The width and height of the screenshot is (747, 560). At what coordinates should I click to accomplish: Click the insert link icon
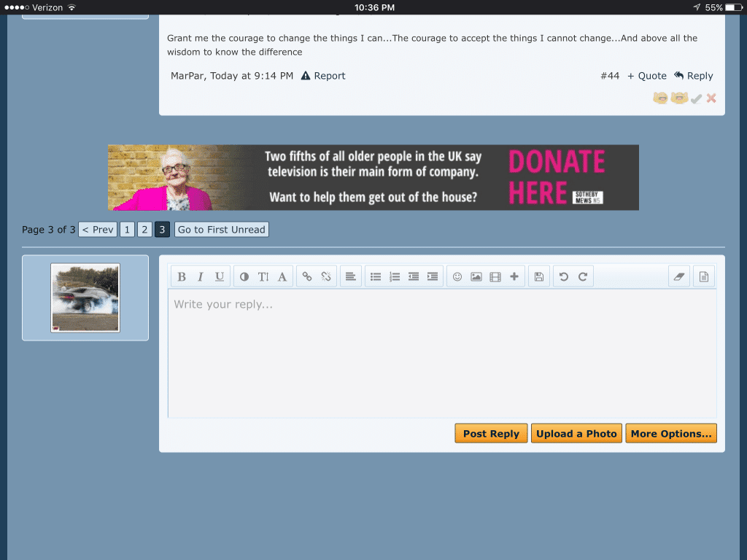pyautogui.click(x=307, y=277)
